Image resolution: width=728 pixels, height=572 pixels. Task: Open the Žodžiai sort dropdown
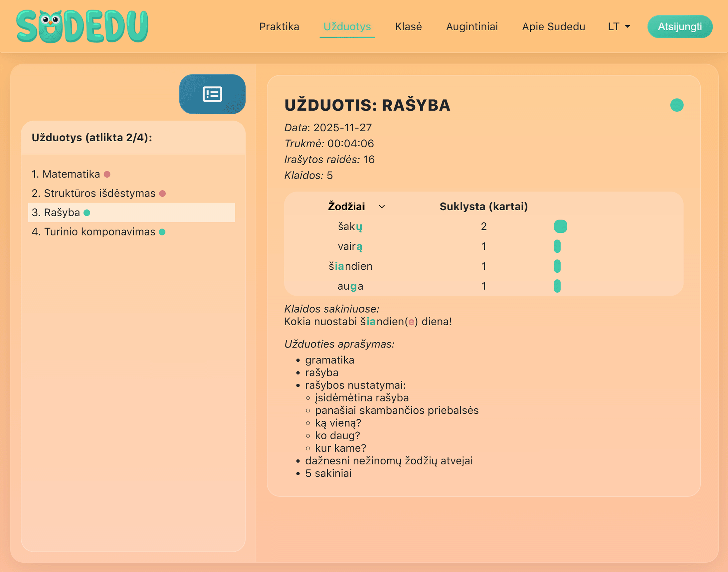pos(382,207)
